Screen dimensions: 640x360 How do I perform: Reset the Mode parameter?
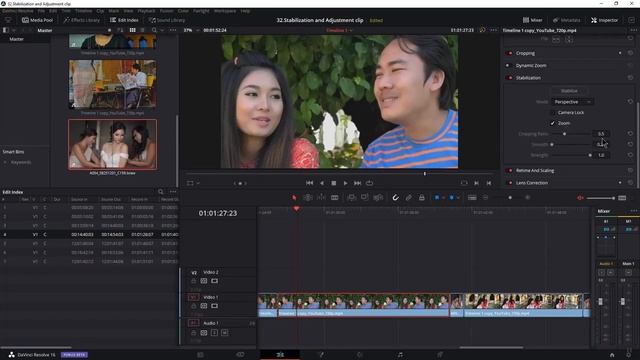click(630, 102)
